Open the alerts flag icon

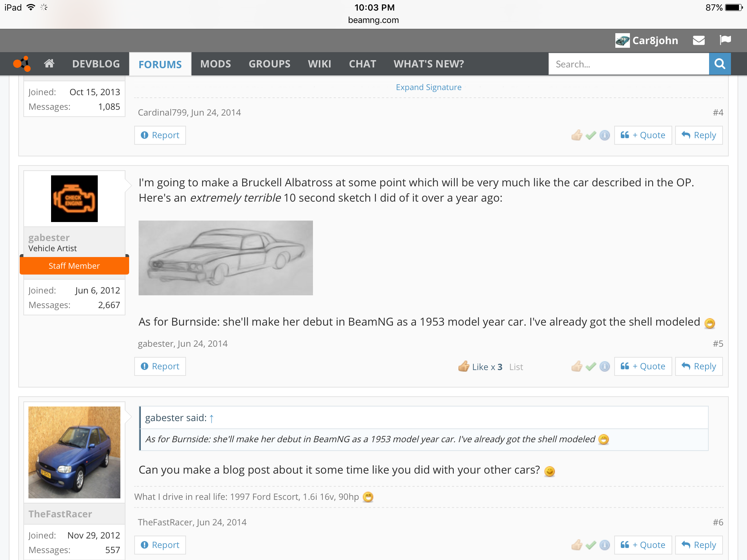725,40
